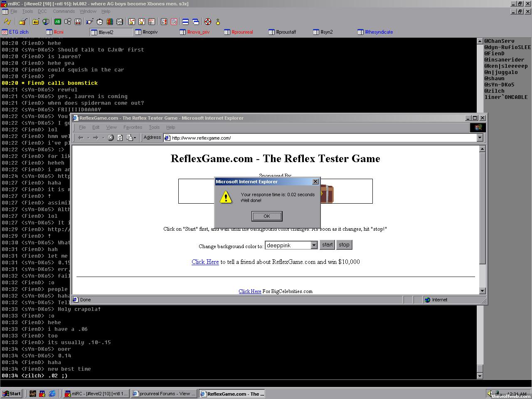
Task: Click the tell-a-friend "Click Here" link
Action: pyautogui.click(x=205, y=262)
